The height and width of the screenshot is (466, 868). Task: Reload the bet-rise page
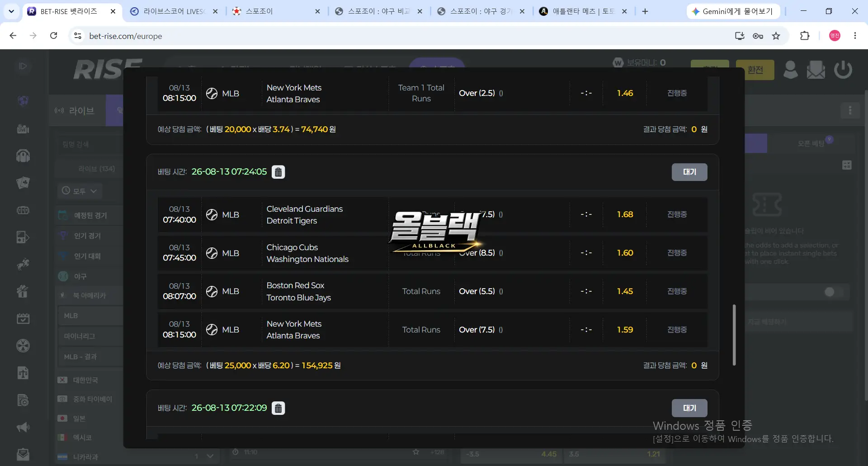54,36
